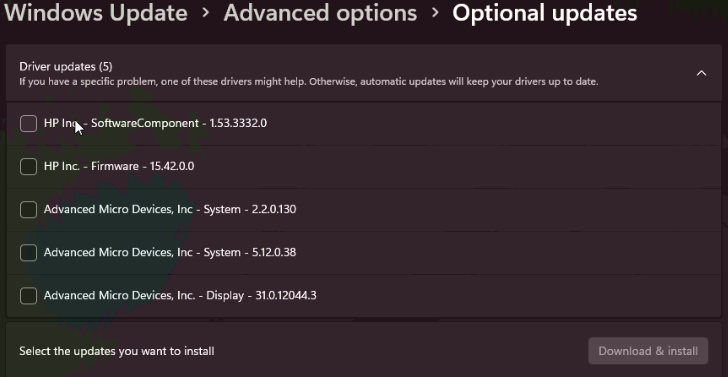Click the chevron after Windows Update breadcrumb

click(206, 13)
